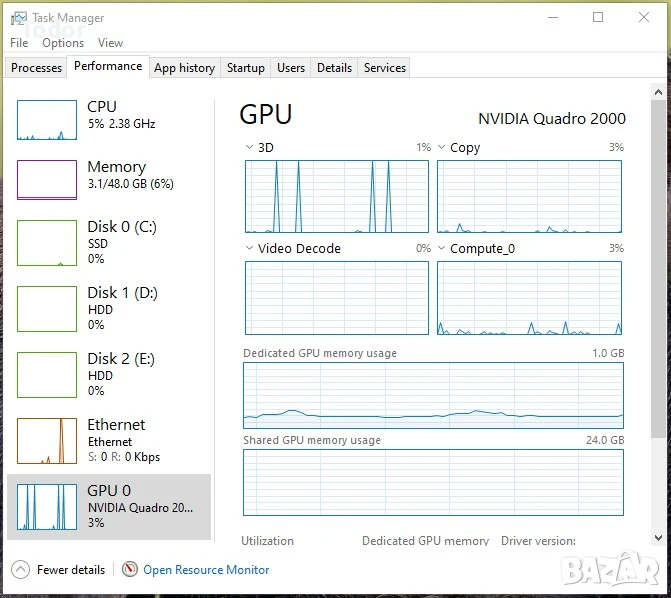Image resolution: width=671 pixels, height=598 pixels.
Task: Open the Options menu
Action: point(63,43)
